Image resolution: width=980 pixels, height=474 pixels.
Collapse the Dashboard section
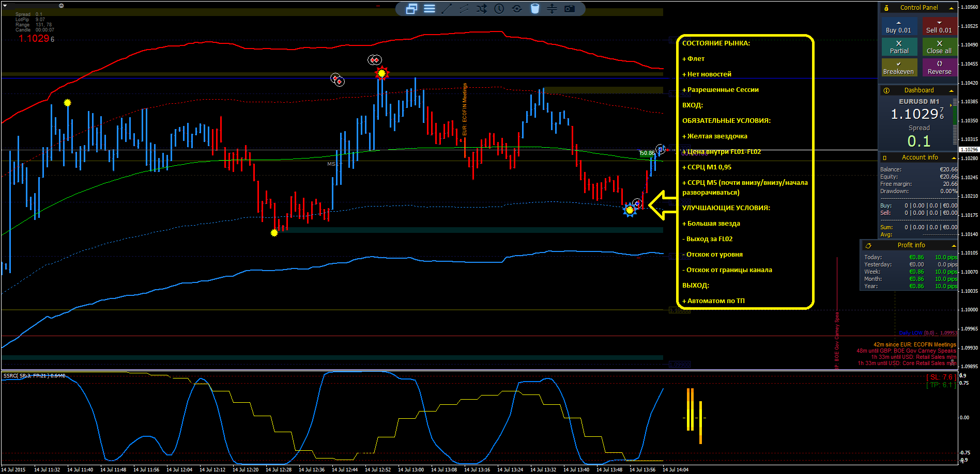click(951, 90)
